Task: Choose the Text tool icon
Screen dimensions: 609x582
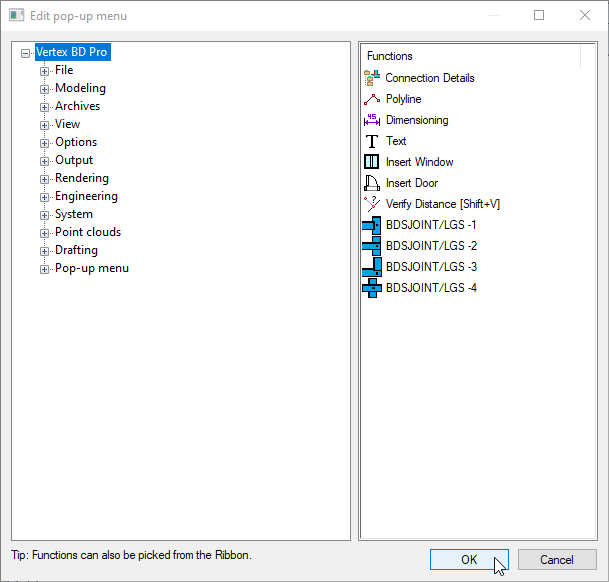Action: coord(372,141)
